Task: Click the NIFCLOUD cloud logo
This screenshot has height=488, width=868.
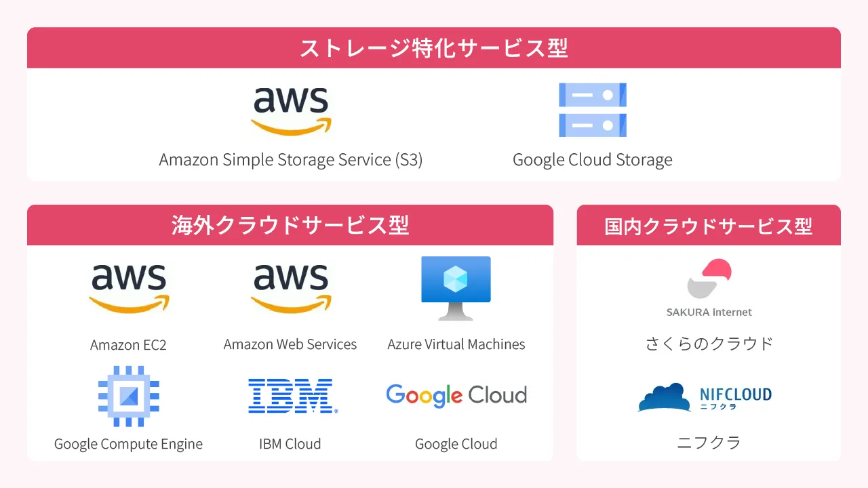Action: click(x=705, y=397)
